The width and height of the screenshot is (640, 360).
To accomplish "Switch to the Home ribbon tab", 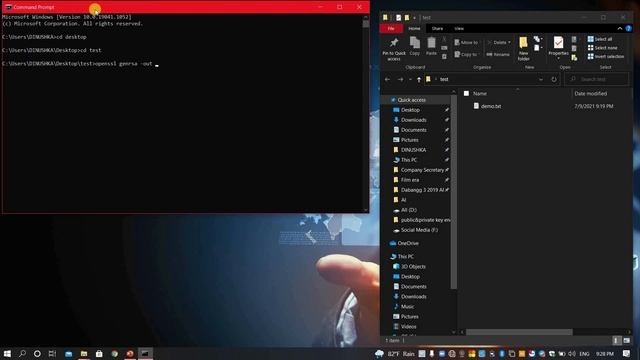I will [414, 29].
